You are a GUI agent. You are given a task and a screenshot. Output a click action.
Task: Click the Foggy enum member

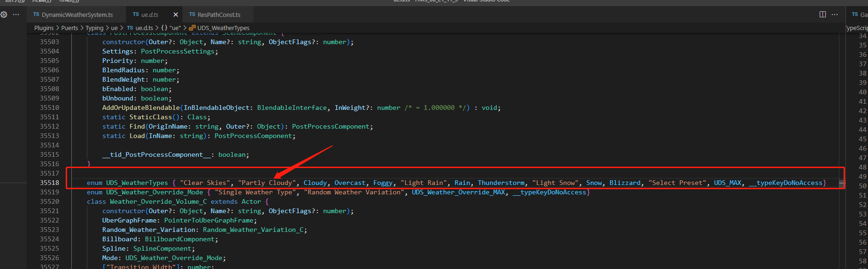[383, 183]
